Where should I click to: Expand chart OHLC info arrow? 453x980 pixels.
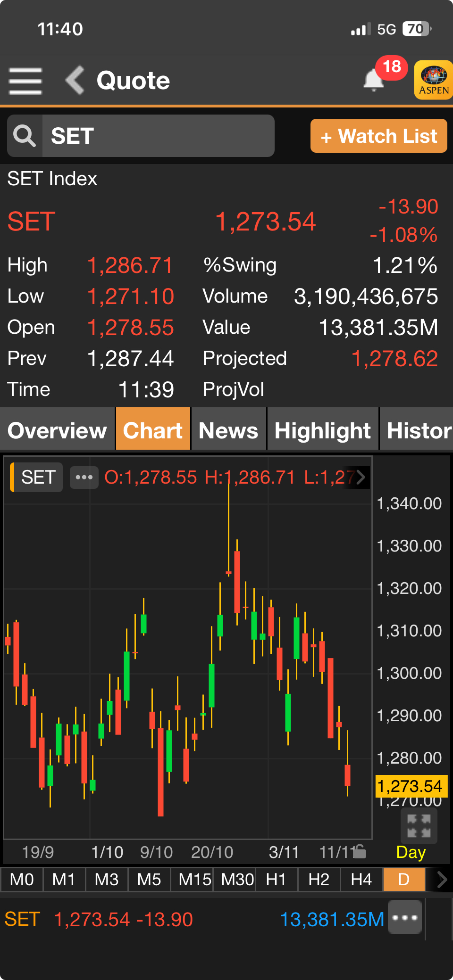coord(361,478)
